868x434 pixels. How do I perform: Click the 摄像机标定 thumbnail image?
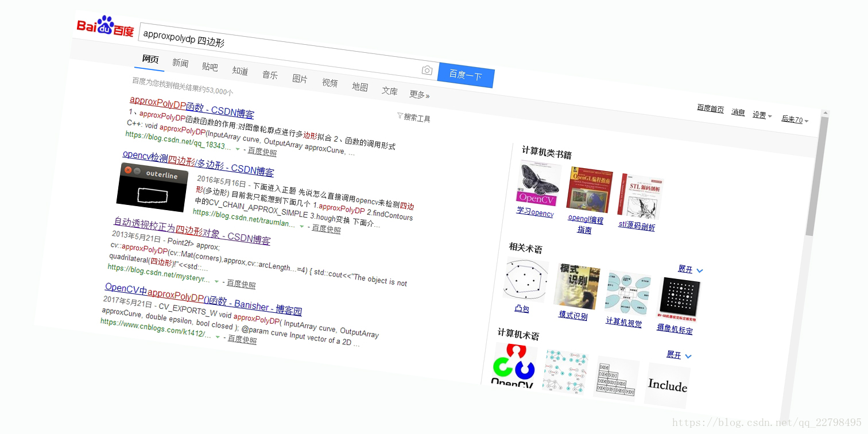pos(679,299)
